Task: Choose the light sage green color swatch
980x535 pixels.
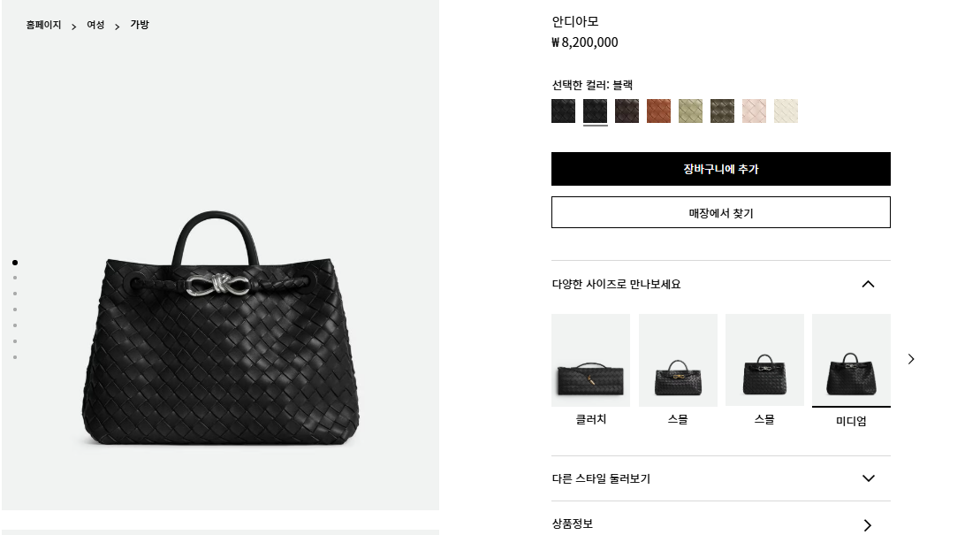Action: [691, 111]
